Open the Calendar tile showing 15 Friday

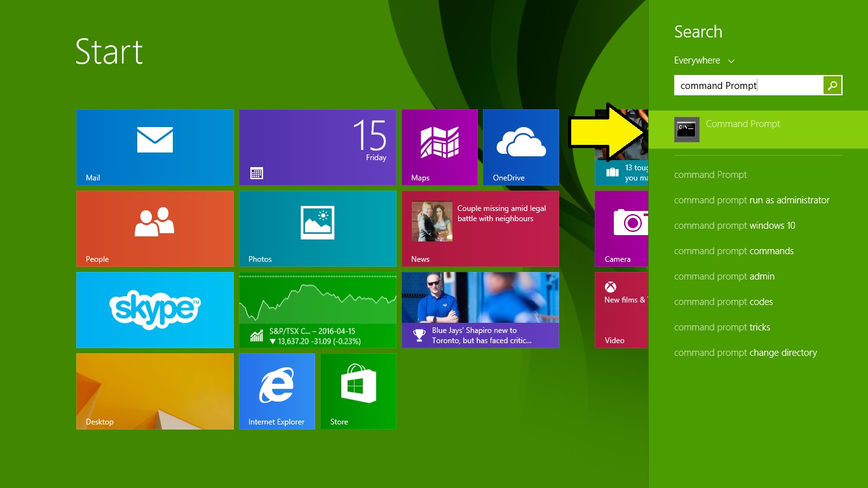coord(318,147)
